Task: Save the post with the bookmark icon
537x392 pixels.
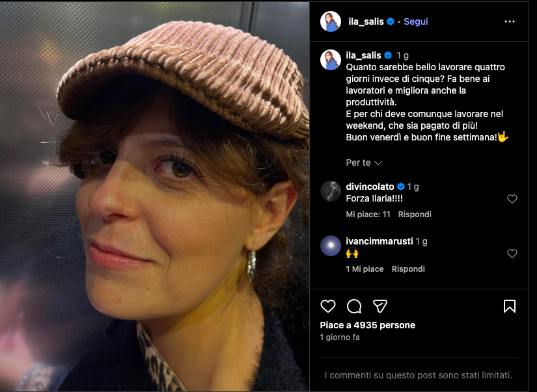Action: coord(510,306)
